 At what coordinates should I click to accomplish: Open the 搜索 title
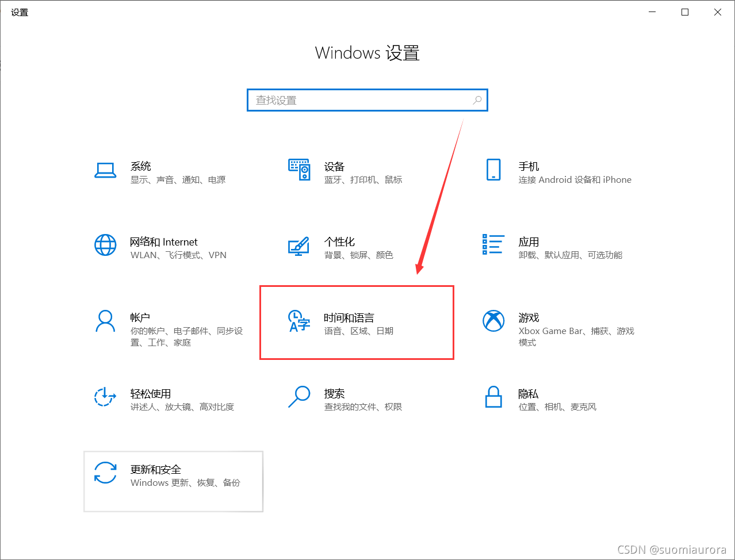pos(335,394)
